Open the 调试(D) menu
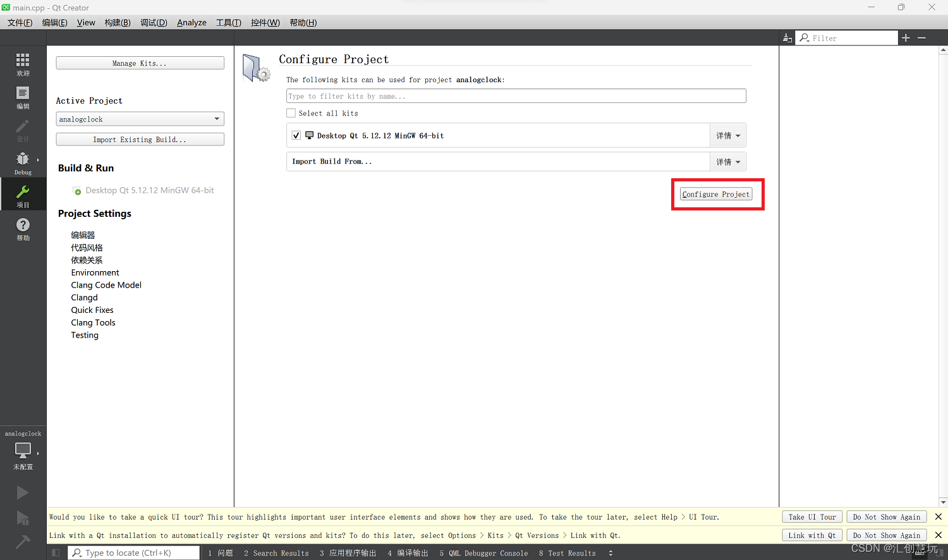The image size is (948, 560). [154, 23]
